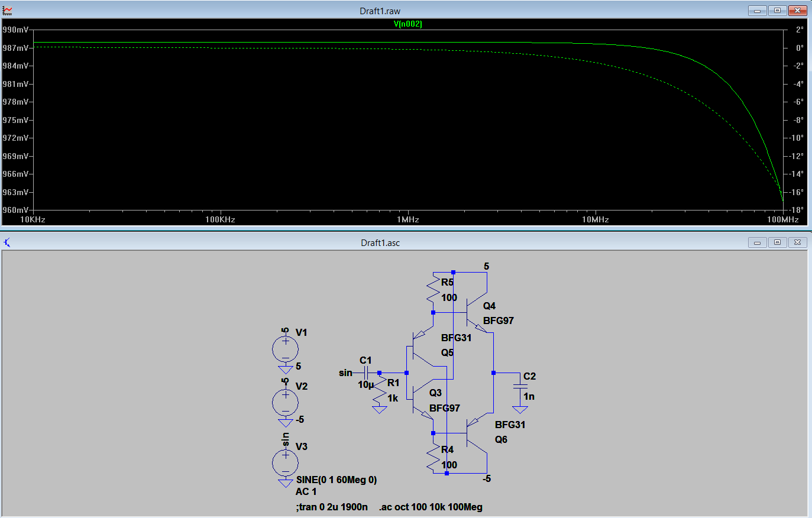The height and width of the screenshot is (518, 812).
Task: Click the .ac oct 100 10k 100Meg directive
Action: [431, 507]
